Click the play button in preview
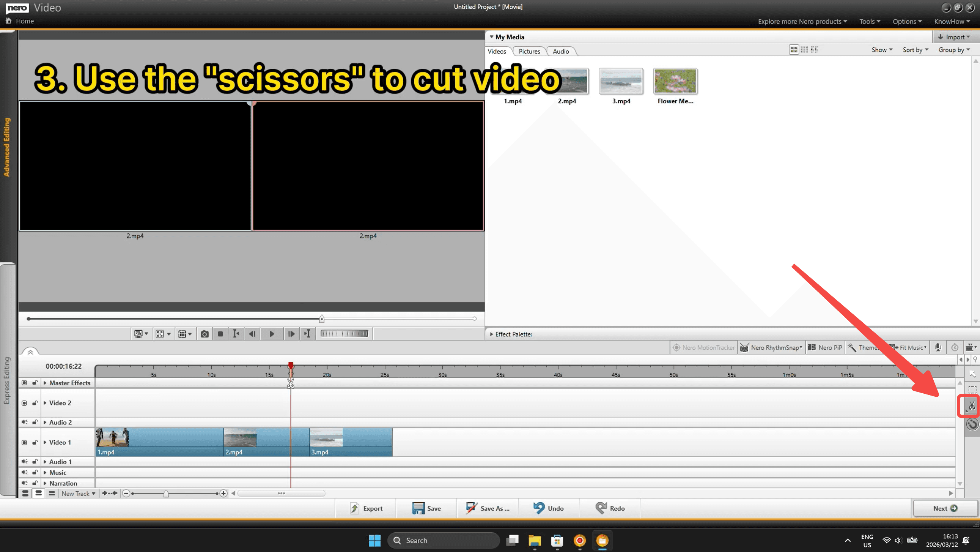This screenshot has height=552, width=980. coord(272,334)
